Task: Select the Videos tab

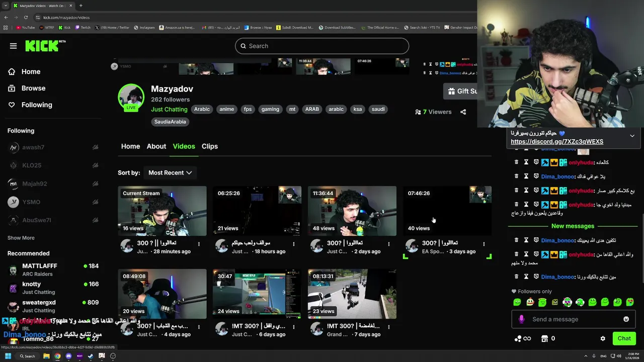Action: (184, 146)
